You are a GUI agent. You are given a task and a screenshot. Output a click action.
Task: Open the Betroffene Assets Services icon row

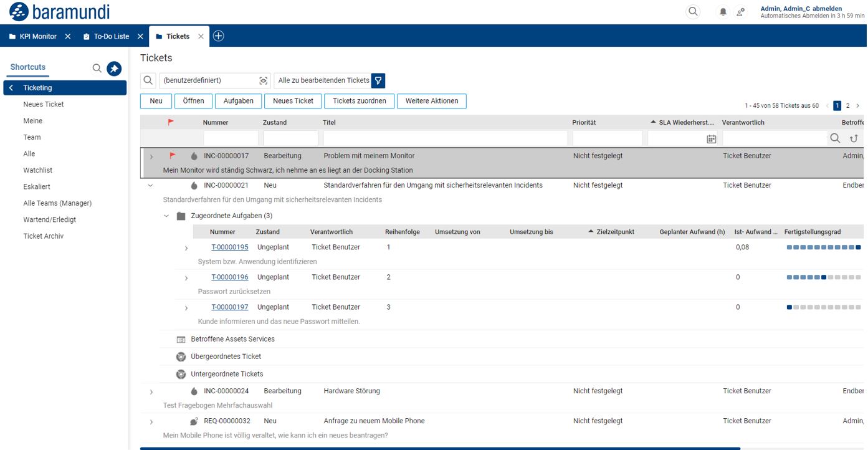[x=181, y=339]
